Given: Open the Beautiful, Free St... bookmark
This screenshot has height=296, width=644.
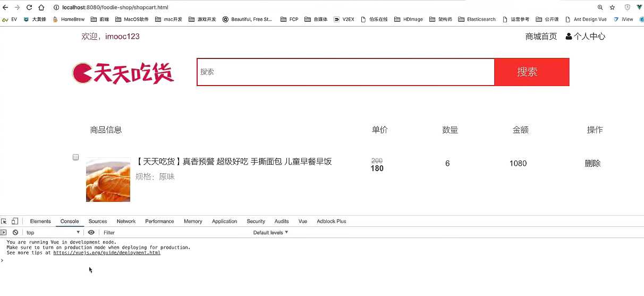Looking at the screenshot, I should [247, 19].
